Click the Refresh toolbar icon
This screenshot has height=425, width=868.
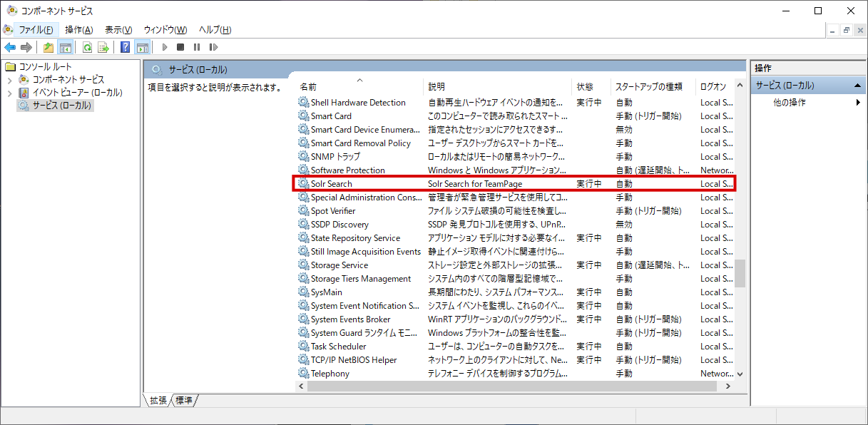click(x=87, y=48)
